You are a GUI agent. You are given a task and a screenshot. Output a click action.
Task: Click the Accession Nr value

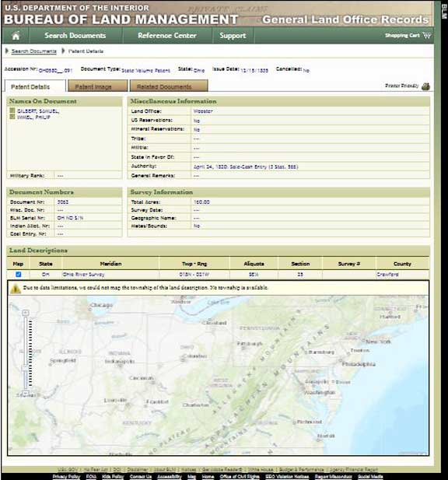coord(55,71)
